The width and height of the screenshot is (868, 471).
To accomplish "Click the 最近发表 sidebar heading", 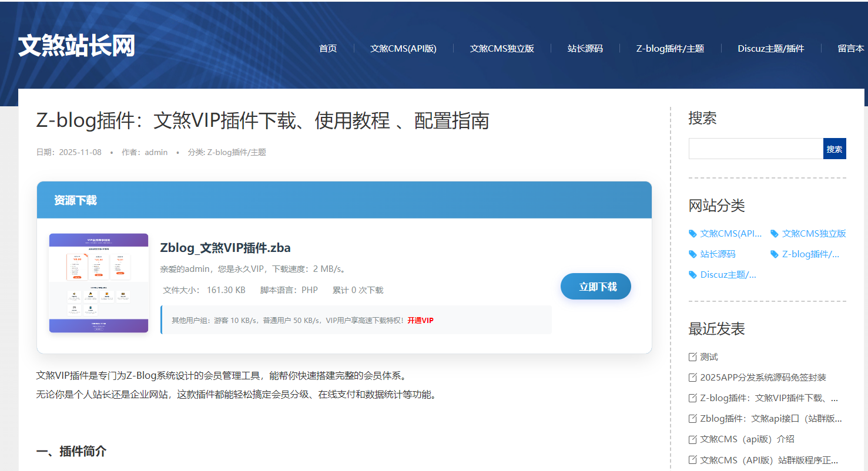I will [x=716, y=329].
